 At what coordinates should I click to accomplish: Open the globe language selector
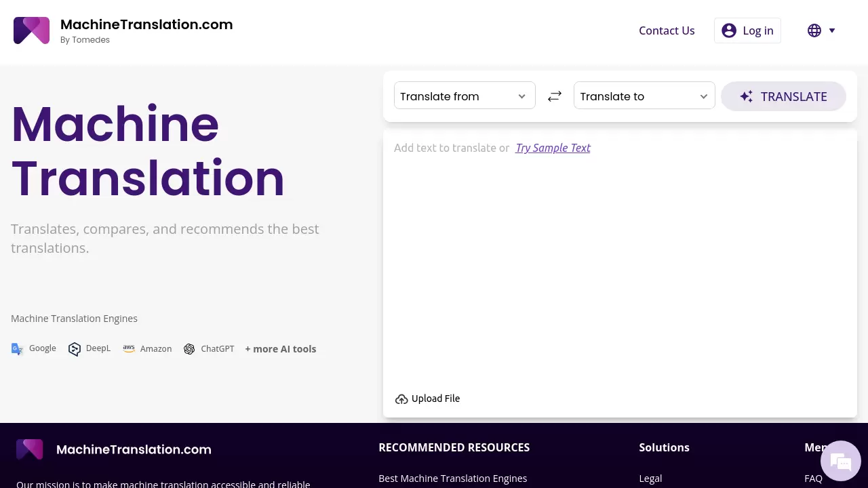pos(814,30)
